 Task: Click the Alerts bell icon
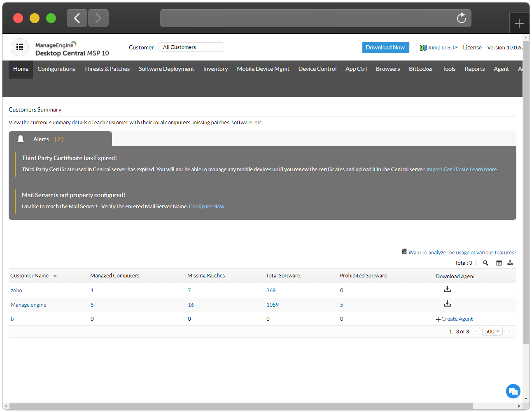pyautogui.click(x=21, y=139)
